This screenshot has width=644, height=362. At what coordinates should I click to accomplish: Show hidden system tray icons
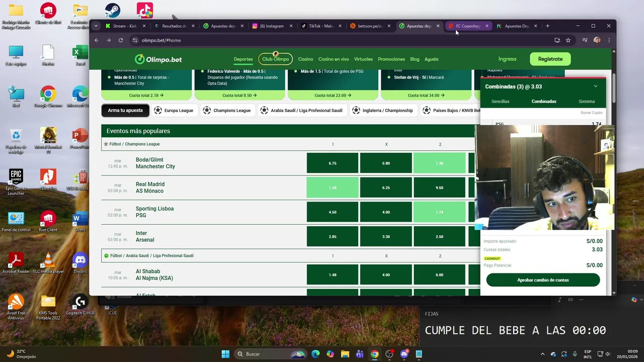pyautogui.click(x=542, y=354)
